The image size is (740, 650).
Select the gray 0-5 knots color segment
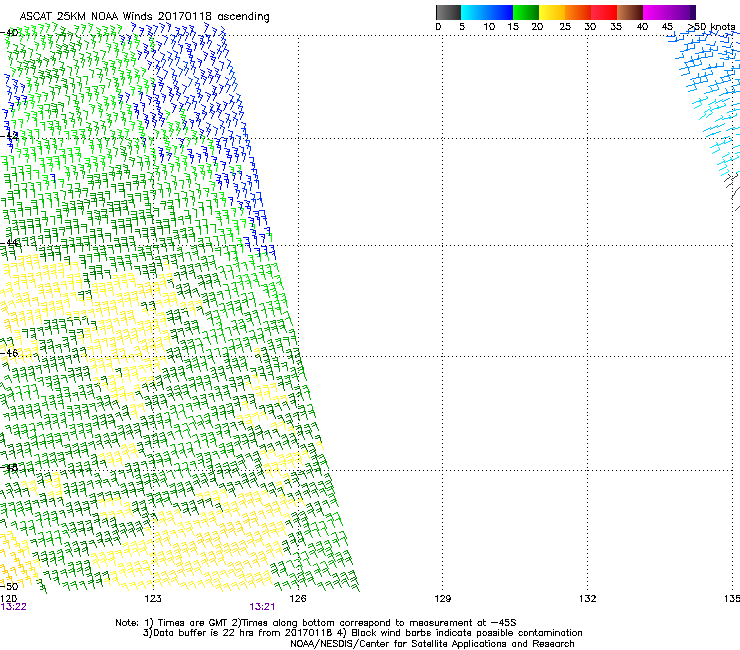(x=448, y=12)
